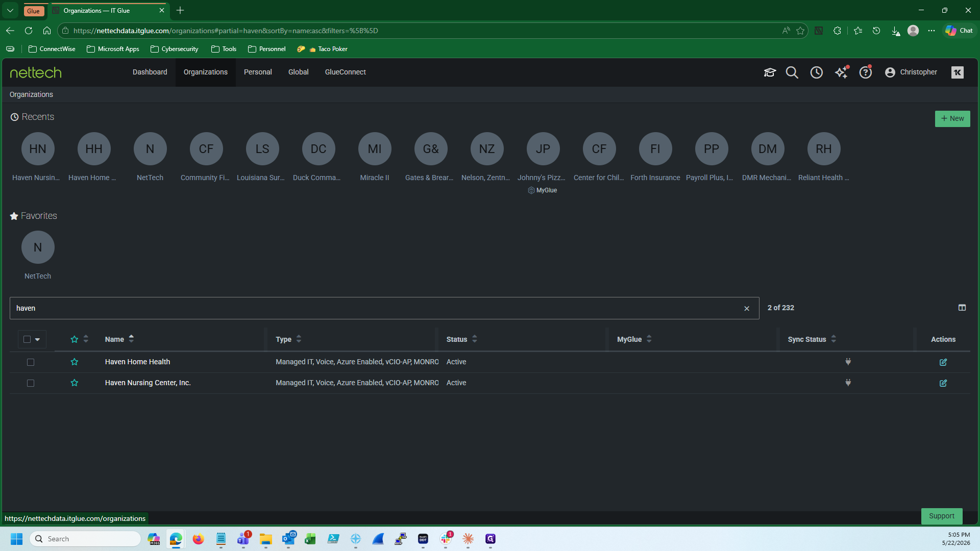Open the Haven Nursing Center, Inc. link
Viewport: 980px width, 551px height.
[148, 383]
